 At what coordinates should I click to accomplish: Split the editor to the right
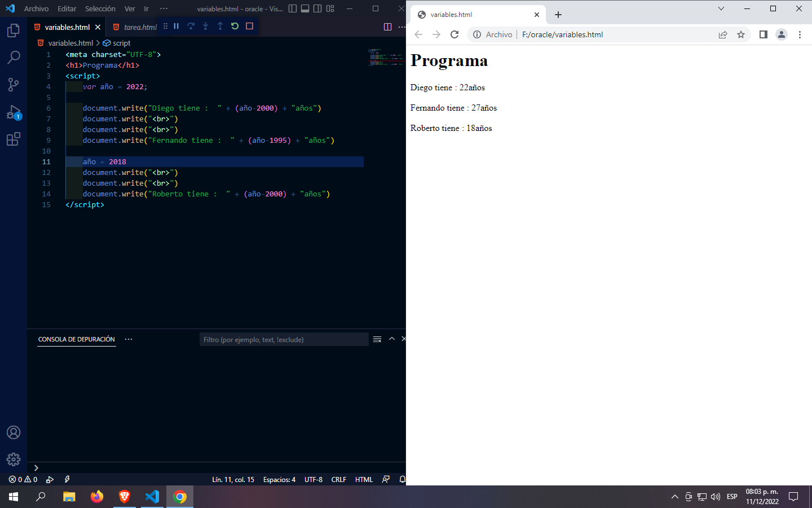point(387,27)
